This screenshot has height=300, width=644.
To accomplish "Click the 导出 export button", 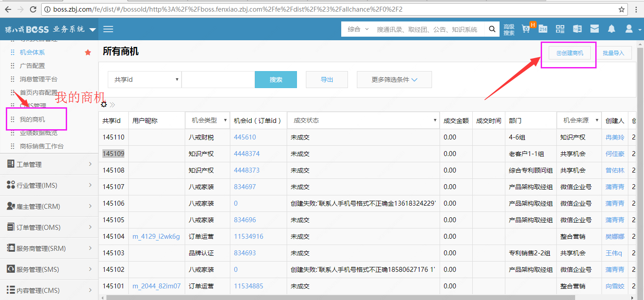I will (327, 80).
